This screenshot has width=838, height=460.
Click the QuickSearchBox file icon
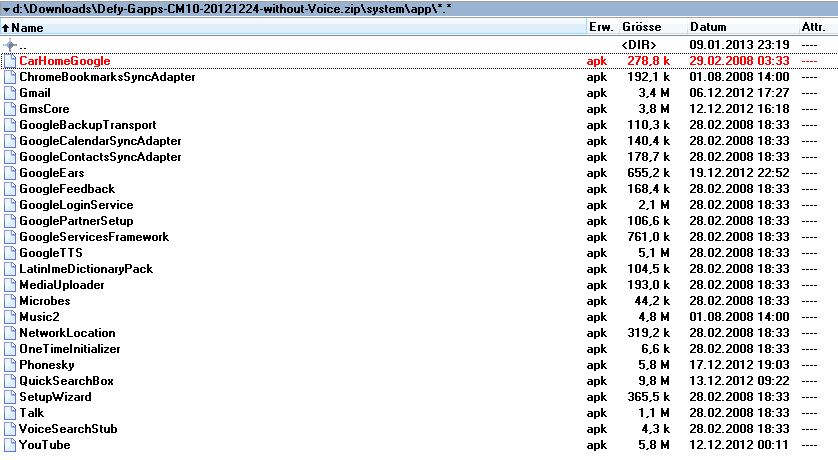(10, 381)
